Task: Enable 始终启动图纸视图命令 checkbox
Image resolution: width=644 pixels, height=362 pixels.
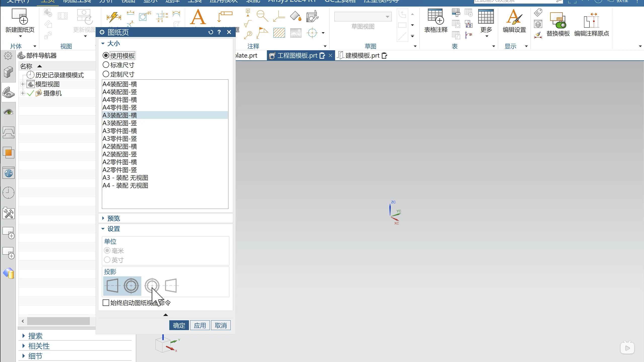Action: pyautogui.click(x=106, y=303)
